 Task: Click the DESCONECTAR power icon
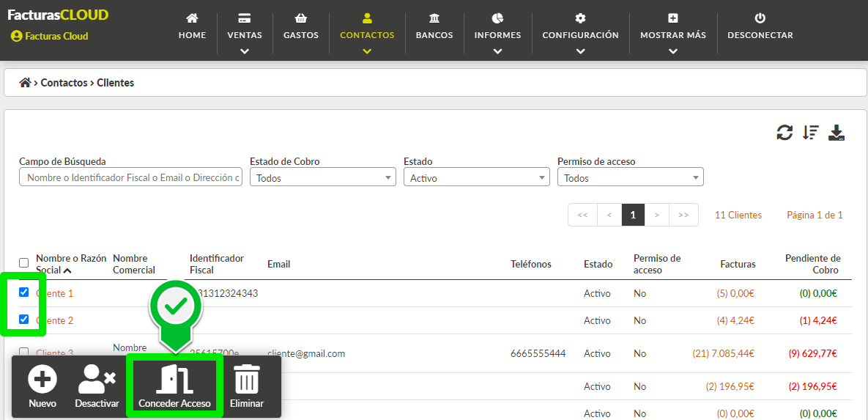(760, 18)
